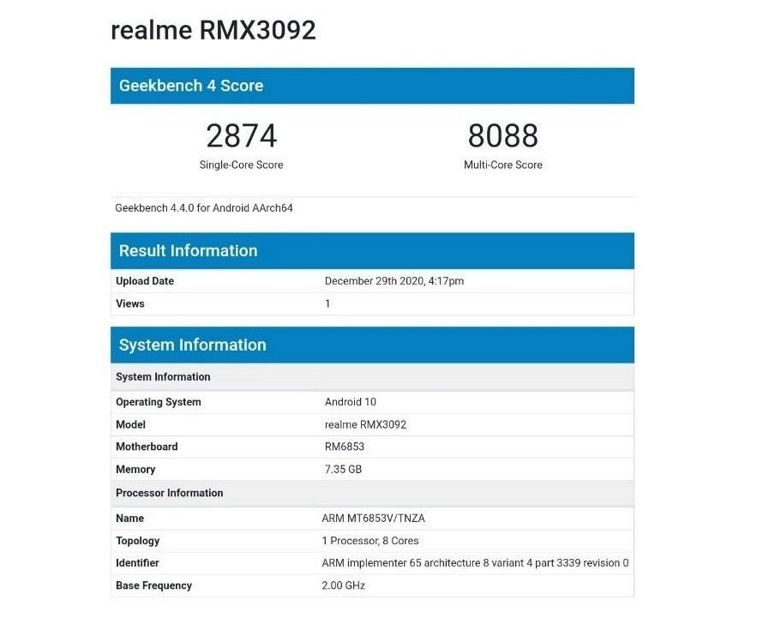Click the Base Frequency label

pos(154,586)
